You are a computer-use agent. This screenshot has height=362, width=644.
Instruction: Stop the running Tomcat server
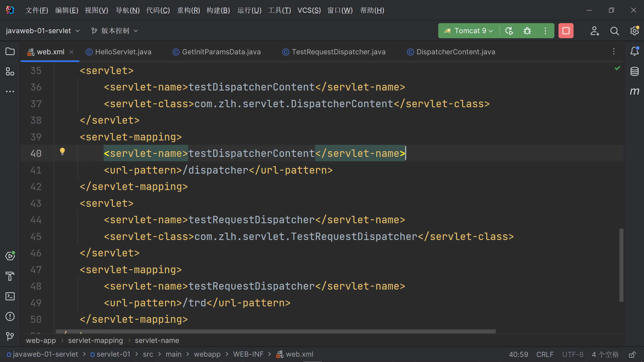tap(566, 31)
